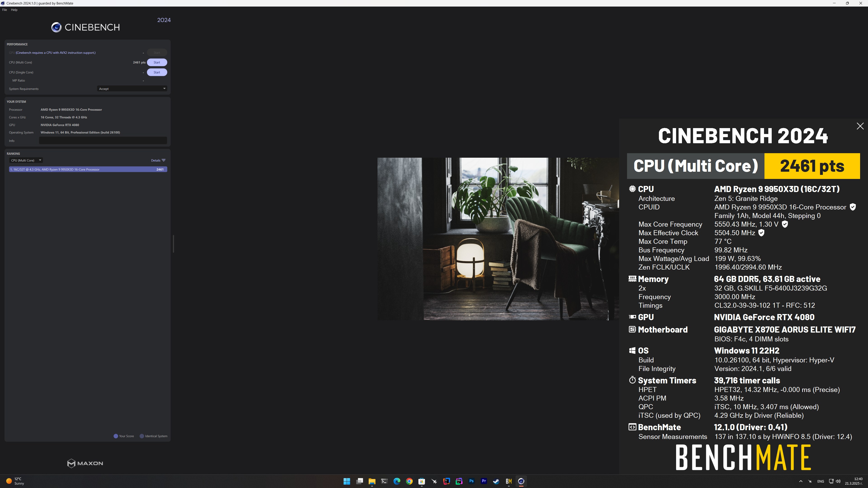
Task: Click the Max Effective Clock shield icon
Action: (x=761, y=233)
